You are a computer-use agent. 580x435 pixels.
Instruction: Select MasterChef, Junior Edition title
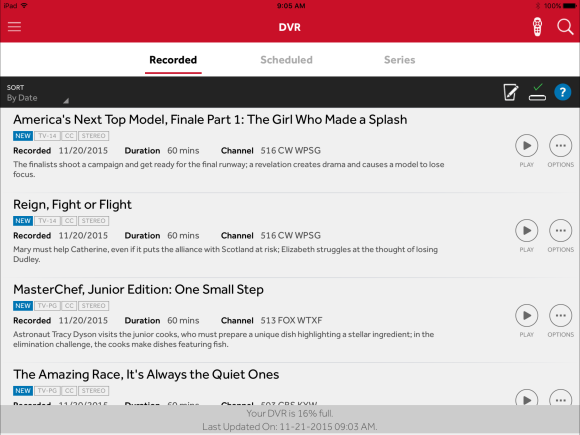[x=138, y=289]
